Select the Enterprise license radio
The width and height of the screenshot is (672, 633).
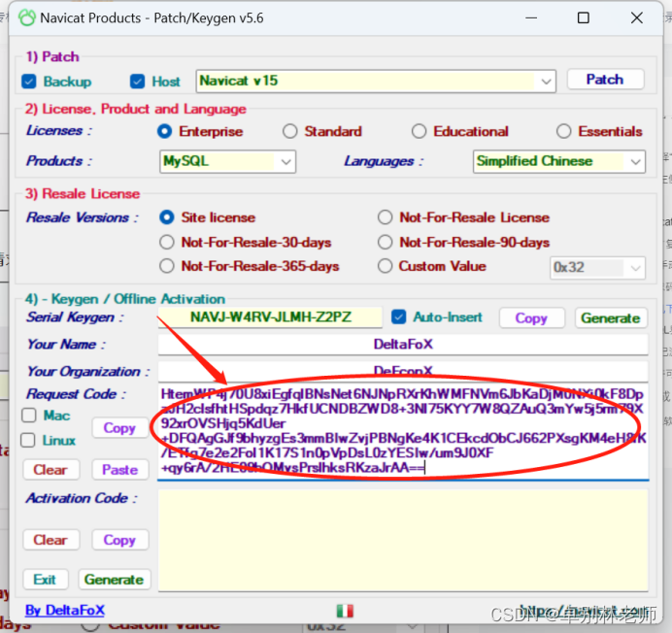tap(164, 131)
